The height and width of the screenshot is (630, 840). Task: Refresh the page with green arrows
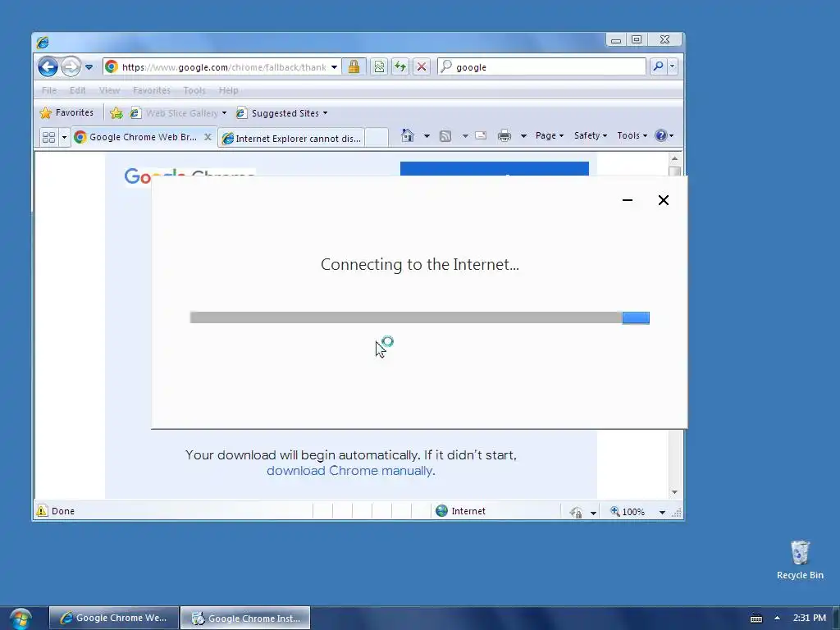[400, 67]
